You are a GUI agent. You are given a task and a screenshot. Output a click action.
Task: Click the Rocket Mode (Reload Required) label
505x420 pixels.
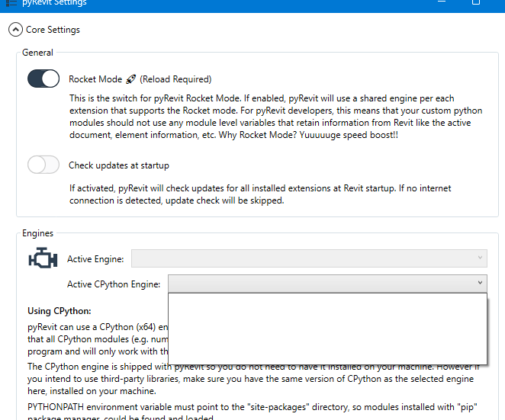coord(140,79)
